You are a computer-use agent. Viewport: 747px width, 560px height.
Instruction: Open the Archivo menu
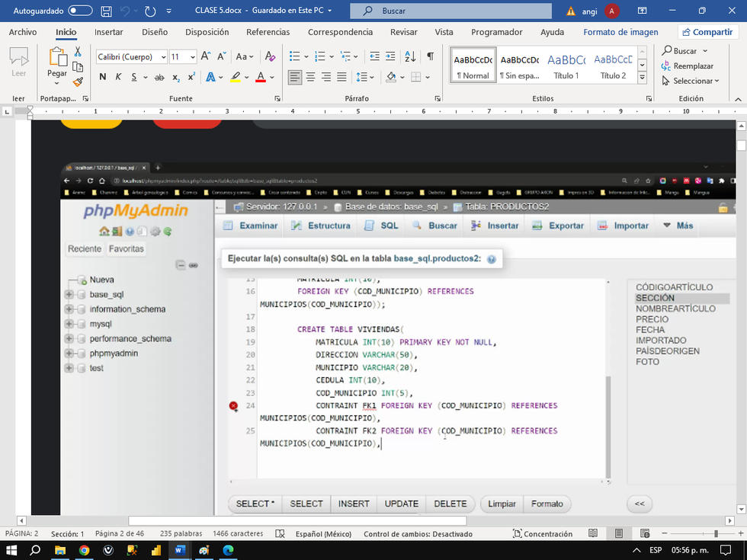22,32
